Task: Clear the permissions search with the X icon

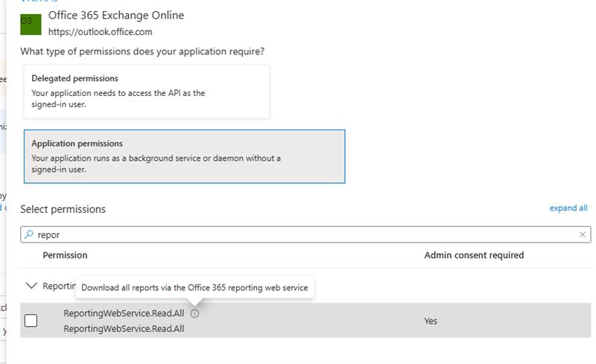Action: coord(583,234)
